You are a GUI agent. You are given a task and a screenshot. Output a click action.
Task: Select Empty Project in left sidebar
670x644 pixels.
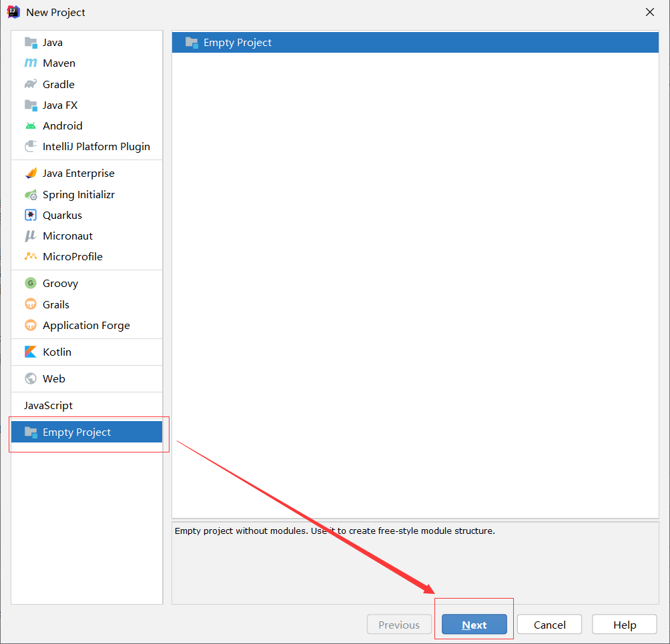coord(87,432)
